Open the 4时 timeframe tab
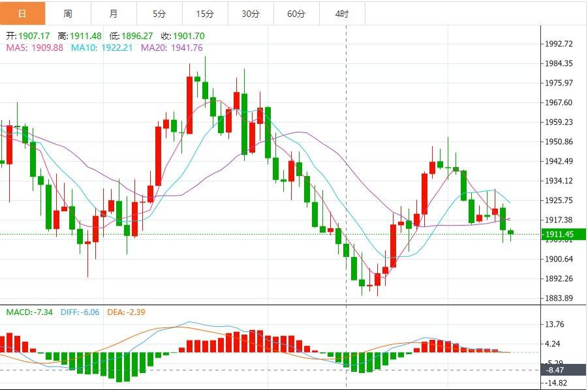Screen dimensions: 588x390 tap(343, 14)
